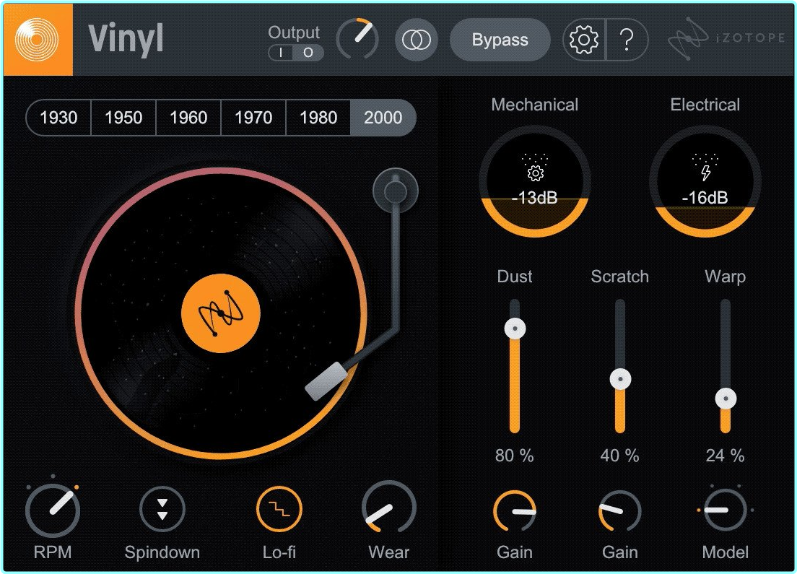Click the Dust Gain knob

click(x=514, y=511)
